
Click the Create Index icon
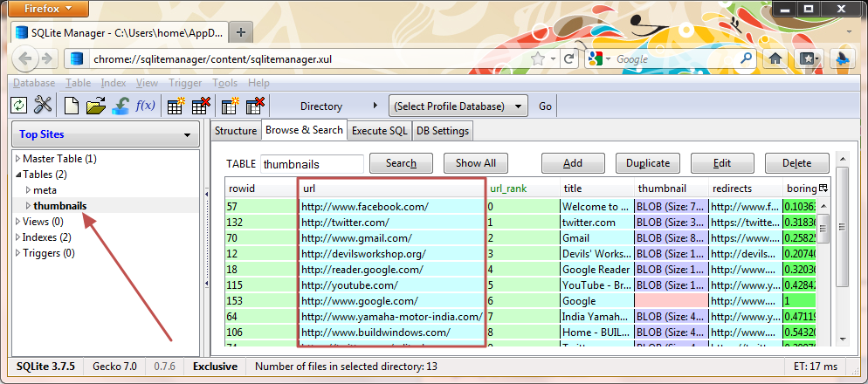pyautogui.click(x=230, y=105)
